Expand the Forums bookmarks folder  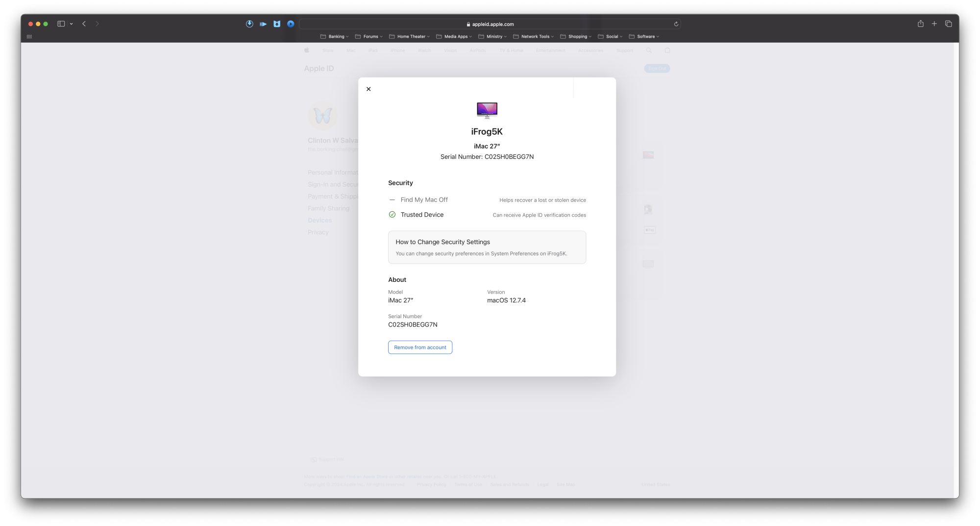point(369,36)
